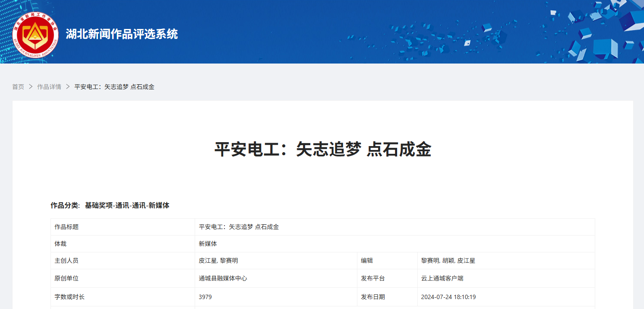The image size is (644, 309).
Task: Go to 首页 in the breadcrumb
Action: [18, 87]
